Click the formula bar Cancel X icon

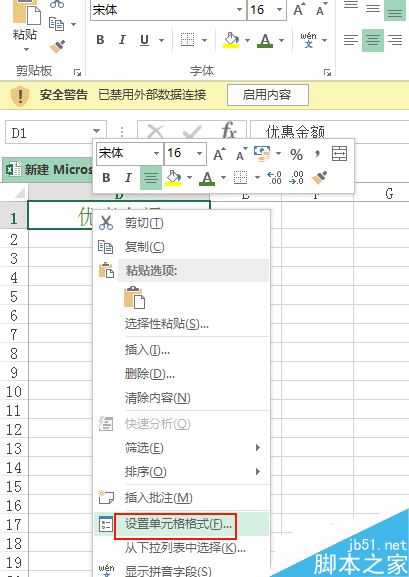click(x=156, y=132)
